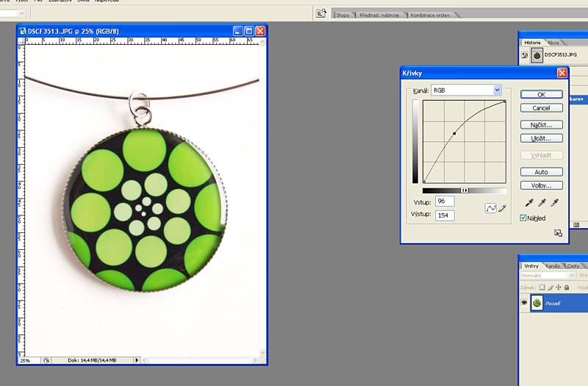Viewport: 588px width, 386px height.
Task: Click the Vstup input value field
Action: tap(445, 201)
